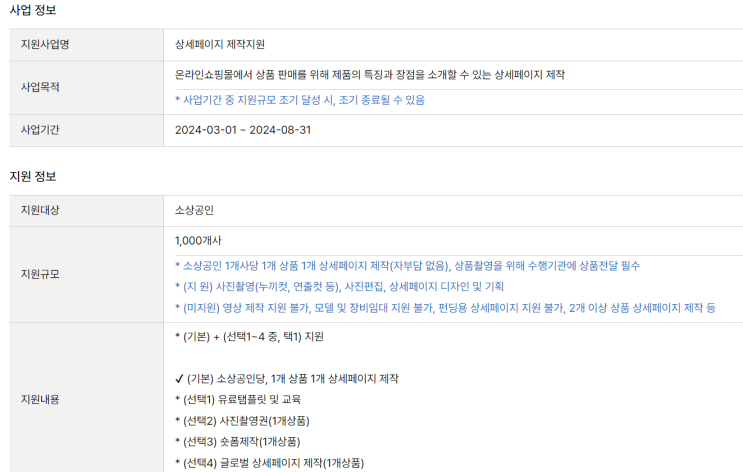The image size is (743, 472).
Task: Click the 지원내용 row label
Action: tap(40, 399)
